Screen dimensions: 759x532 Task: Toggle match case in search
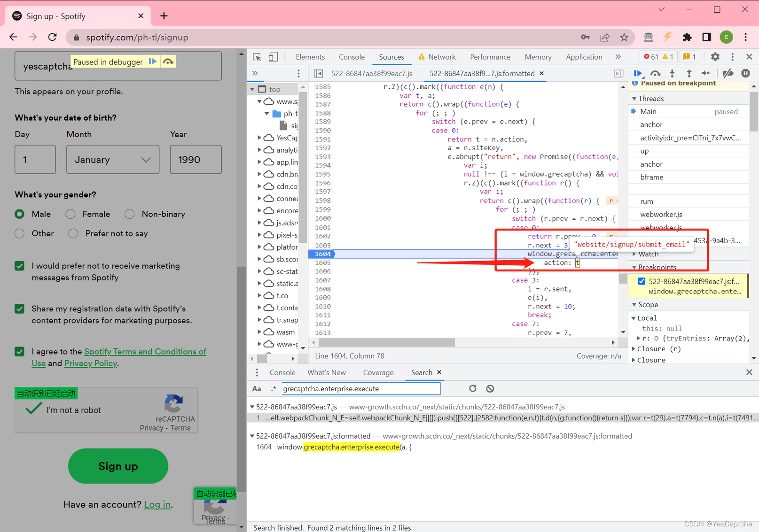[x=257, y=388]
